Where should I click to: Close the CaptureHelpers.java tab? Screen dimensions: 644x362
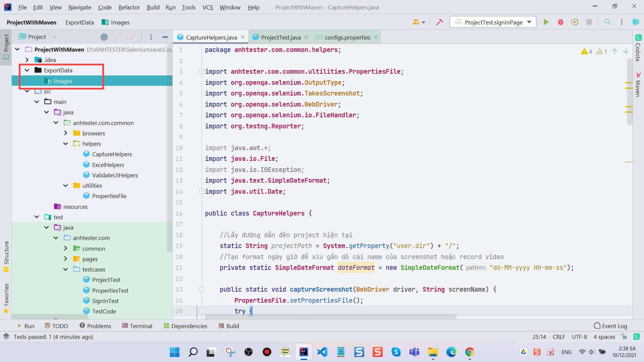click(x=243, y=37)
